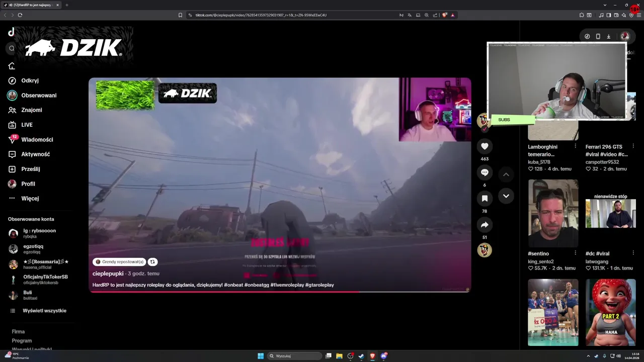
Task: Open the TikTok search icon in sidebar
Action: (x=12, y=49)
